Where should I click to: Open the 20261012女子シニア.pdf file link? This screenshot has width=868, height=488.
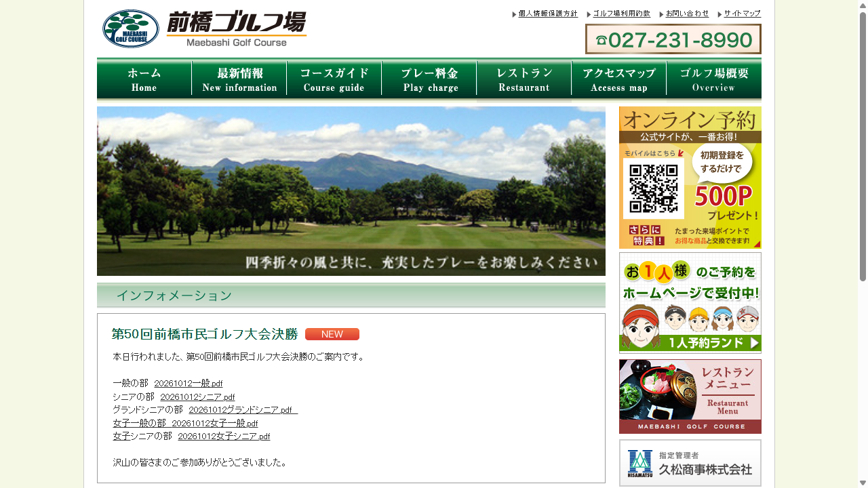click(224, 436)
